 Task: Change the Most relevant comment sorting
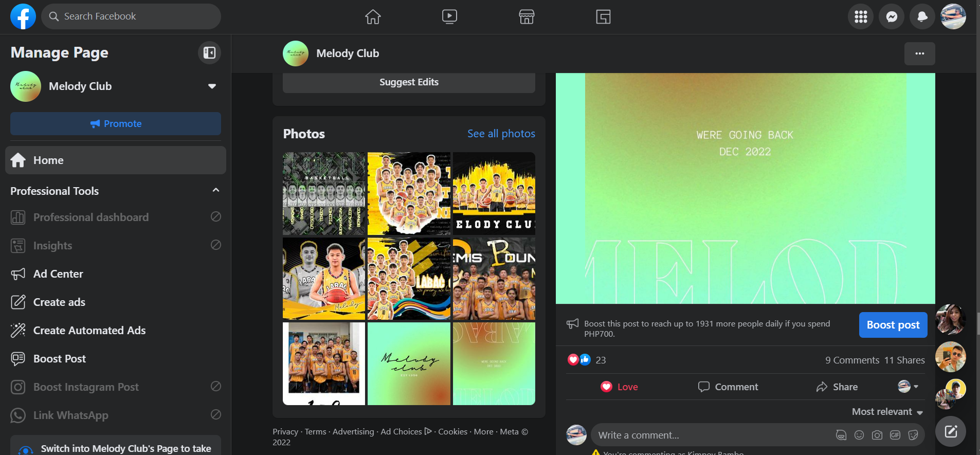(x=887, y=412)
